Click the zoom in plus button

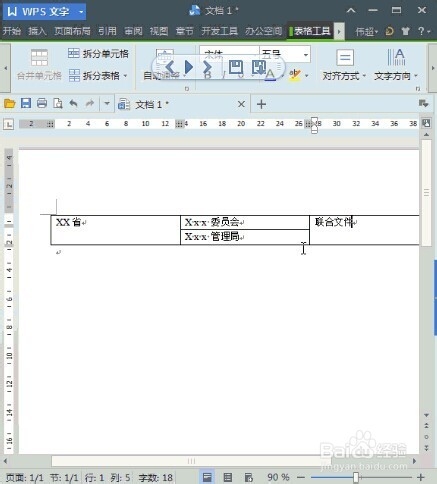pyautogui.click(x=421, y=477)
